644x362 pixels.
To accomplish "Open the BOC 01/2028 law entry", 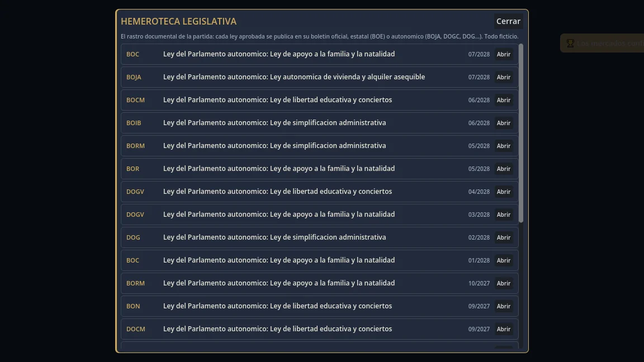I will point(504,261).
